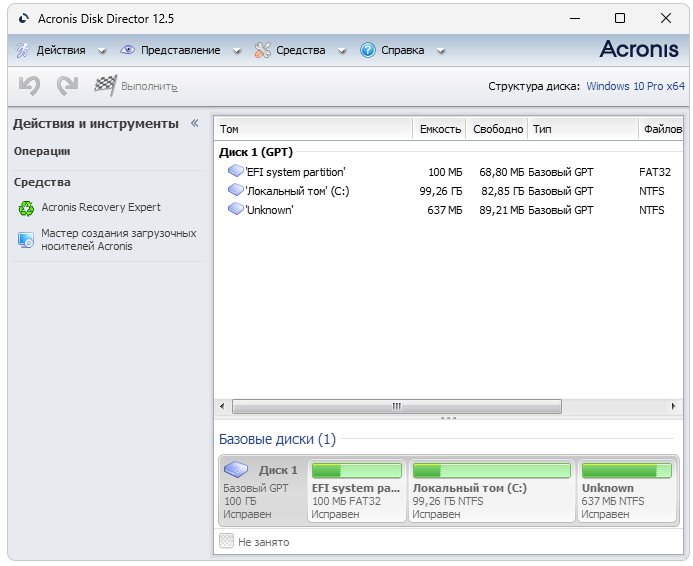Click the scrollbar left arrow
This screenshot has height=566, width=693.
tap(222, 406)
